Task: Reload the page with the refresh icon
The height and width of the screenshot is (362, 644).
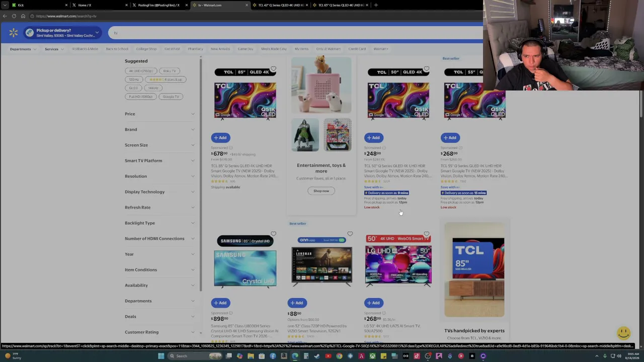Action: 14,16
